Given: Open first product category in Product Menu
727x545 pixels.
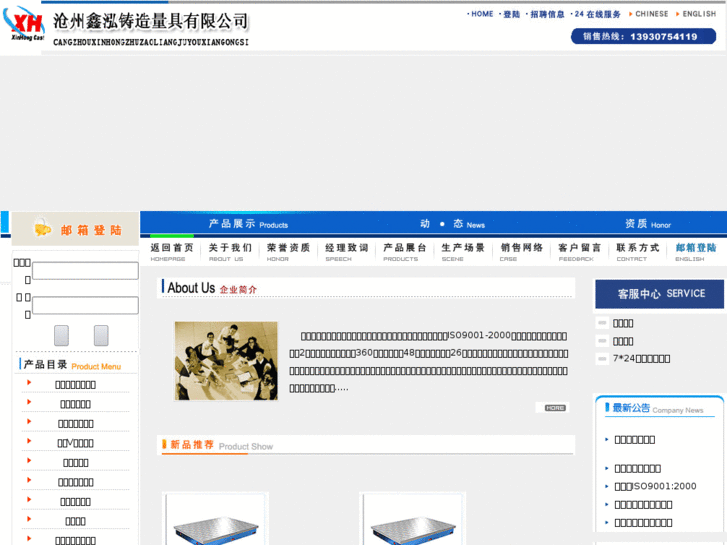Looking at the screenshot, I should [76, 385].
